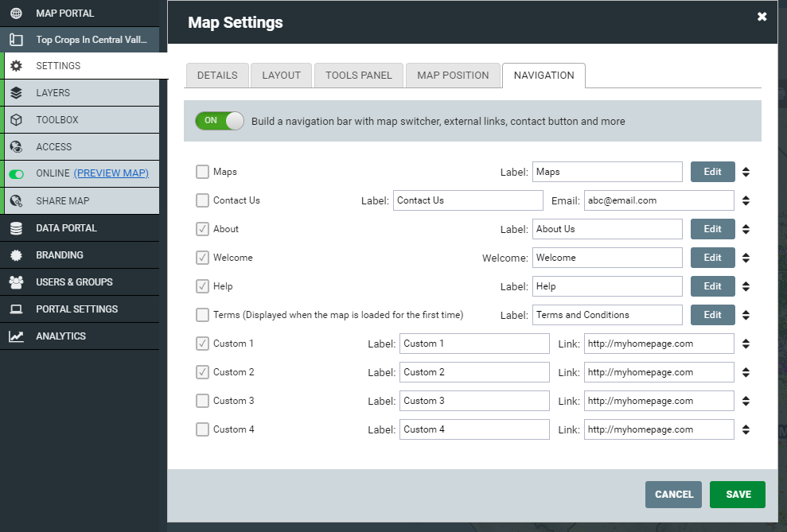Image resolution: width=787 pixels, height=532 pixels.
Task: Open the Tools Panel tab
Action: (x=358, y=76)
